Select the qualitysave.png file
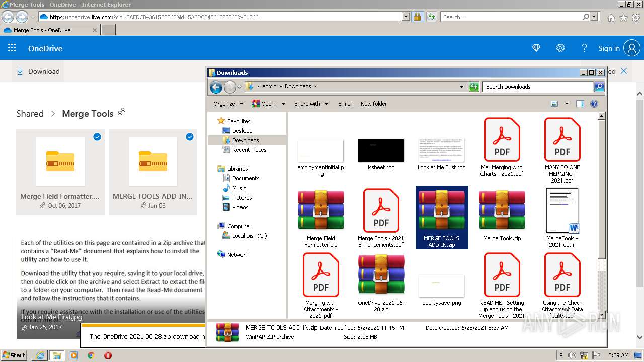Screen dimensions: 644x362 pyautogui.click(x=441, y=290)
